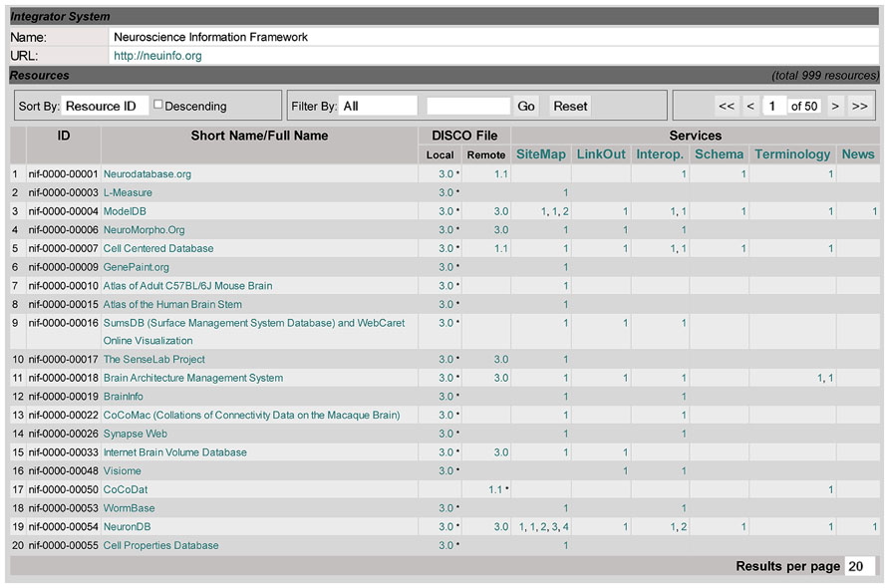The image size is (889, 588).
Task: Open the Visiome resource link
Action: click(x=122, y=471)
